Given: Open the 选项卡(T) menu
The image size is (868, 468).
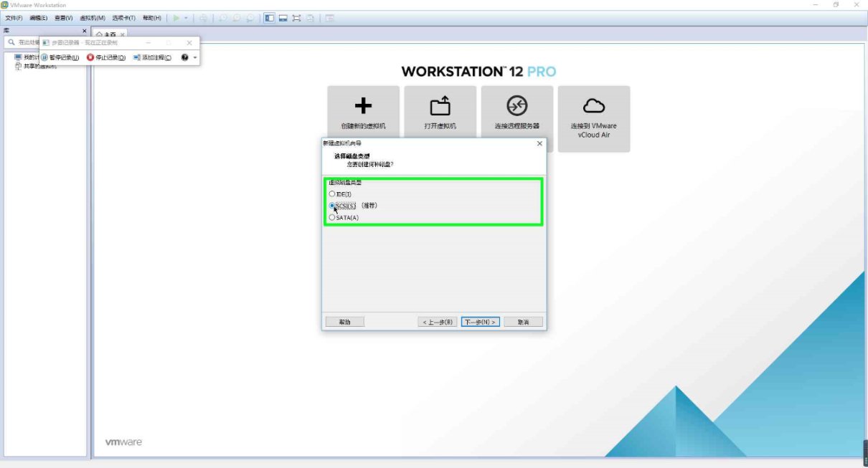Looking at the screenshot, I should tap(123, 18).
